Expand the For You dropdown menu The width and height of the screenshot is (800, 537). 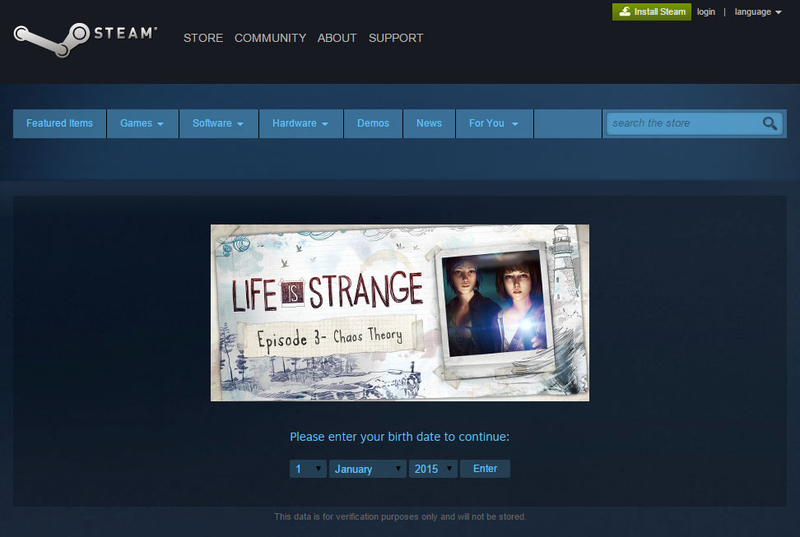point(494,123)
